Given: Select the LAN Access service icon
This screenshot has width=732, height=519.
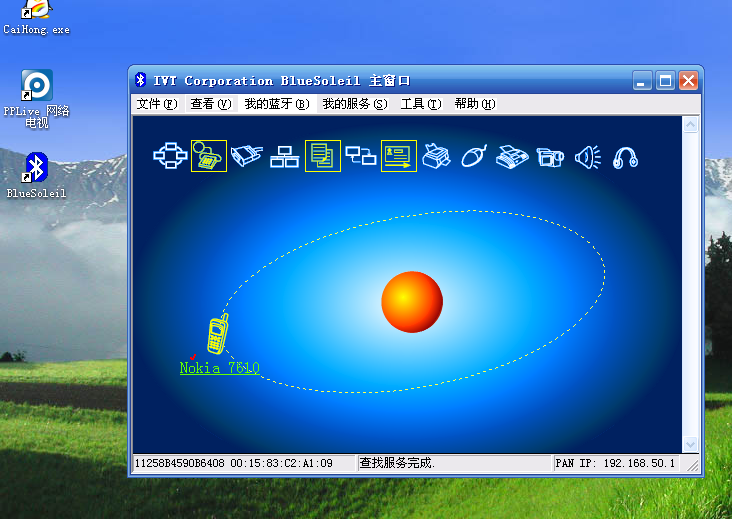Looking at the screenshot, I should [284, 156].
